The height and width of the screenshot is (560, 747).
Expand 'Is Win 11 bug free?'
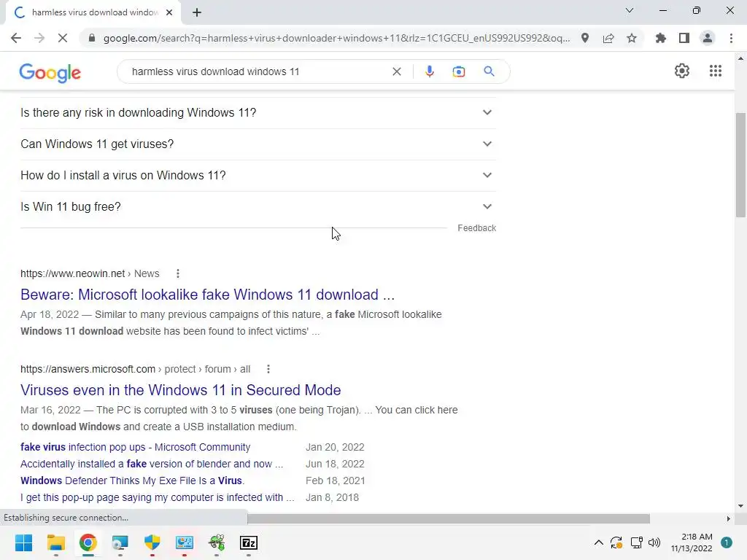click(x=258, y=207)
